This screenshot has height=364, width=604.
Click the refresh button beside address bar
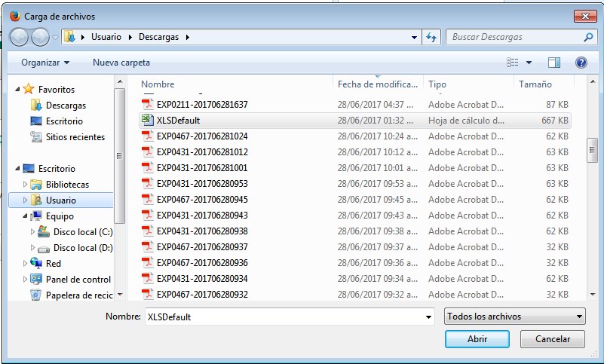point(432,37)
